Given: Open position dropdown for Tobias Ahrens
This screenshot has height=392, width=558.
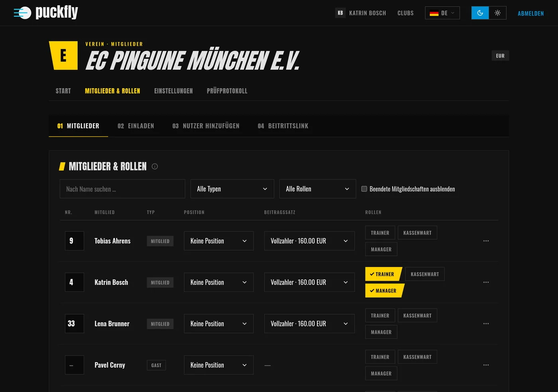Looking at the screenshot, I should pos(219,241).
